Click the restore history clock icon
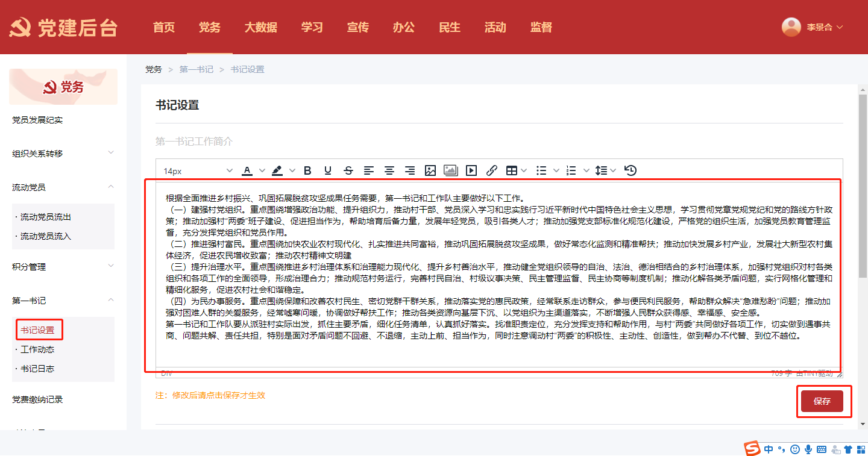This screenshot has width=868, height=456. 631,170
